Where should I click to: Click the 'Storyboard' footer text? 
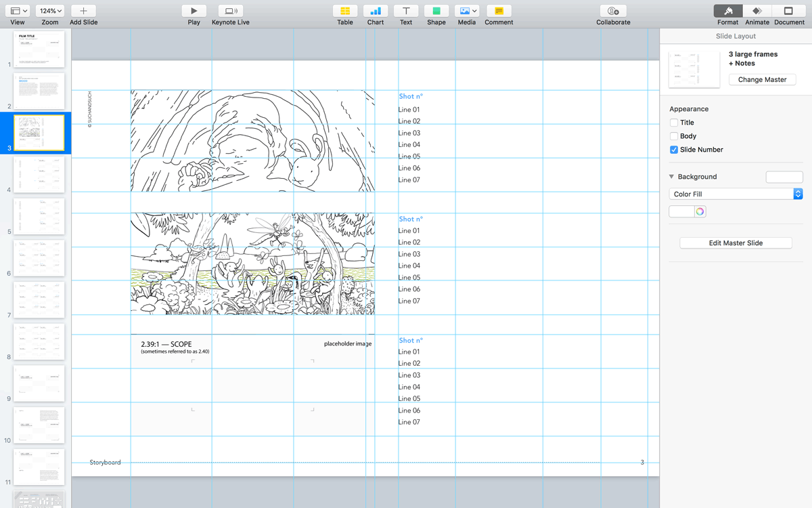(105, 462)
